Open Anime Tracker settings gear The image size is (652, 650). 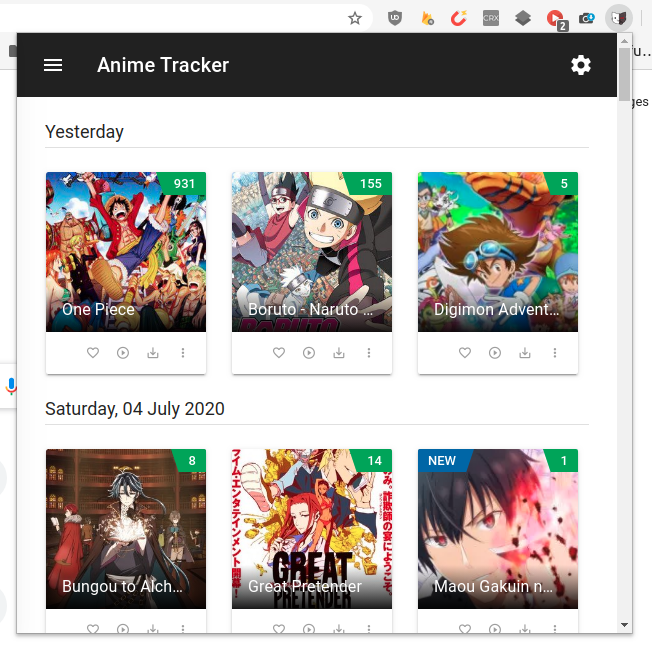pos(580,65)
